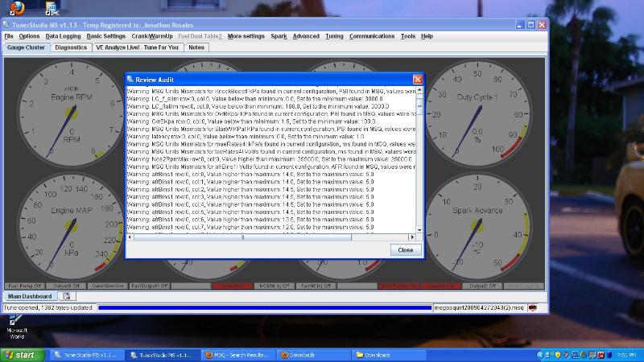Screen dimensions: 644x362
Task: Toggle the Fuel Pump Off indicator
Action: click(x=23, y=286)
